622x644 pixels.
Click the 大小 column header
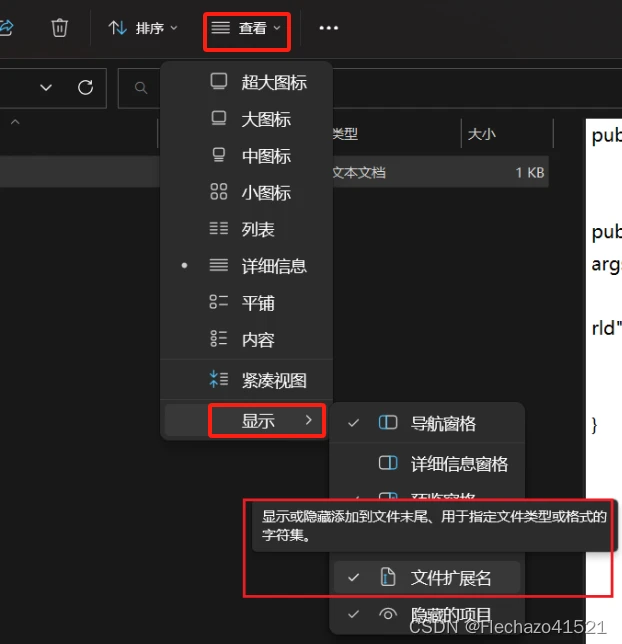click(481, 133)
